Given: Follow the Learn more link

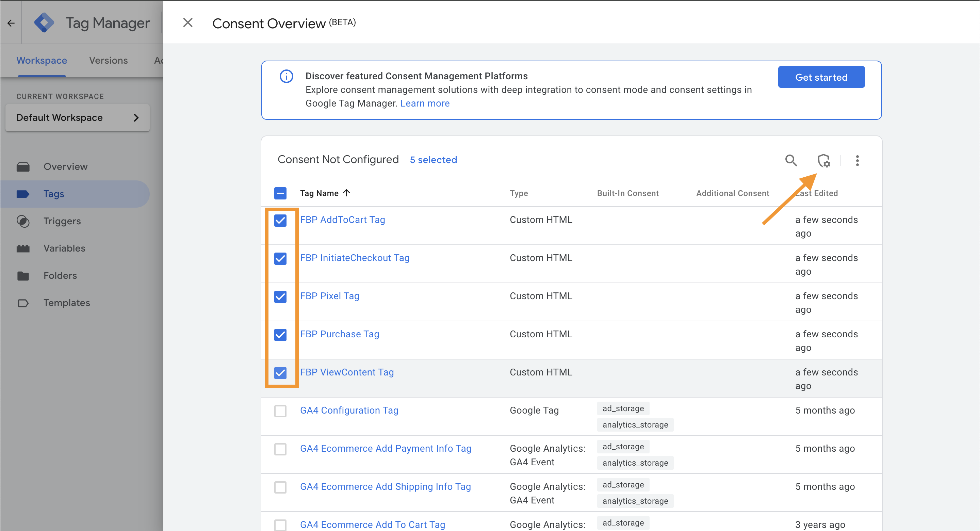Looking at the screenshot, I should [x=425, y=103].
